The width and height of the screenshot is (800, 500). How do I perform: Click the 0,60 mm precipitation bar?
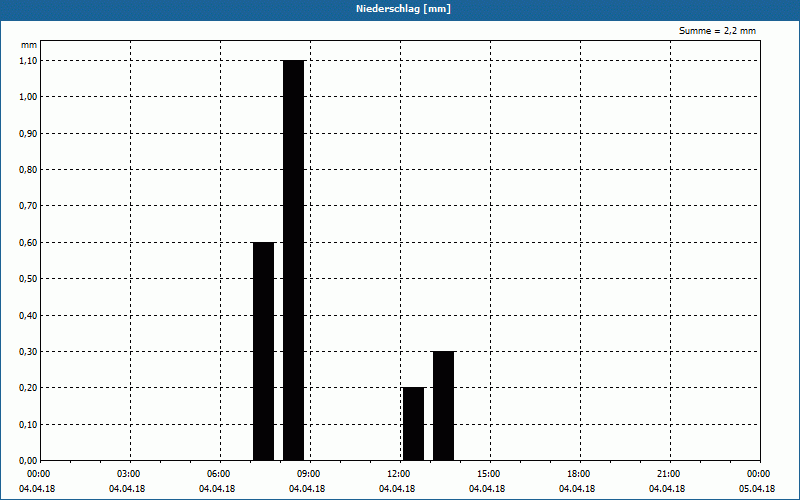click(264, 352)
